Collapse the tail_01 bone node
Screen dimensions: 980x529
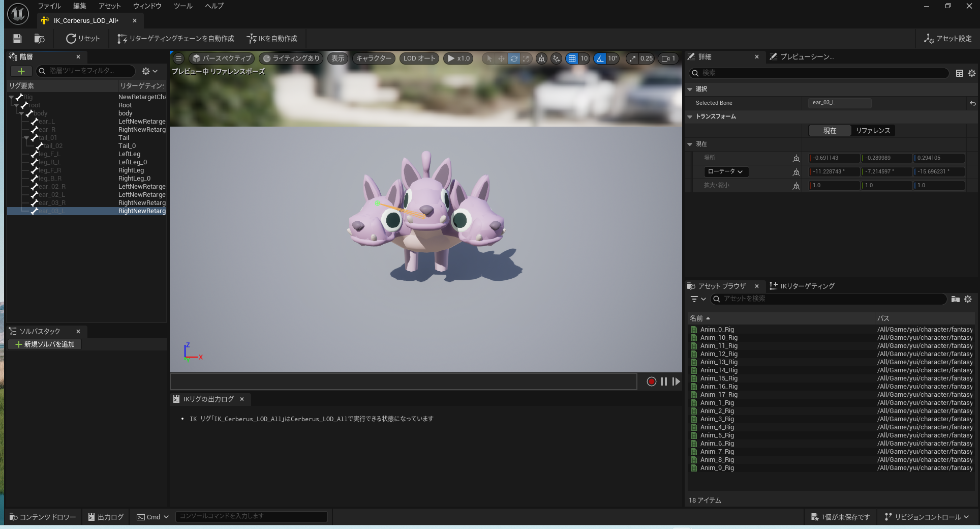(x=26, y=138)
